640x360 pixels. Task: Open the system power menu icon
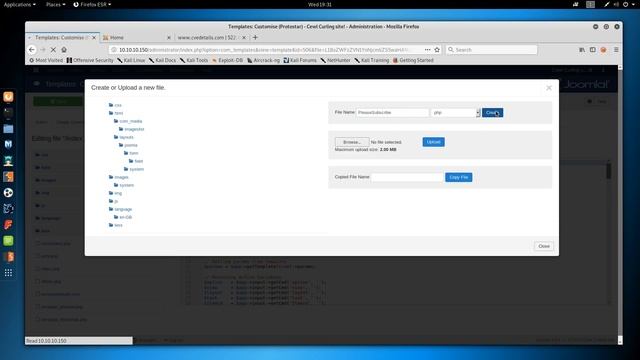(626, 4)
